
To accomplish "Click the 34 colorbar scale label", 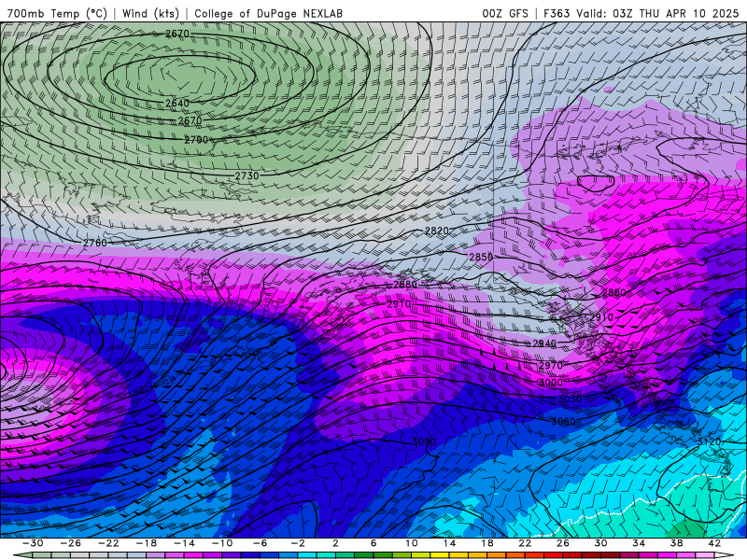I will [x=639, y=543].
